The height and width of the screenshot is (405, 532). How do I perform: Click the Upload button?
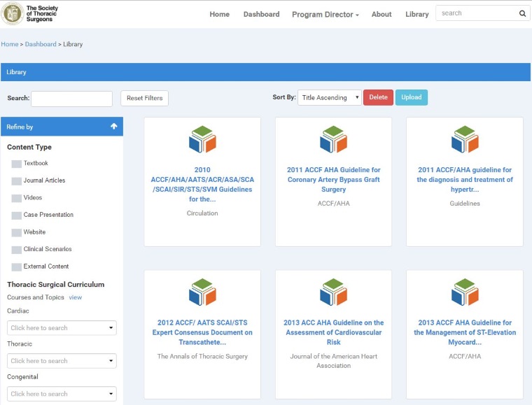click(411, 97)
